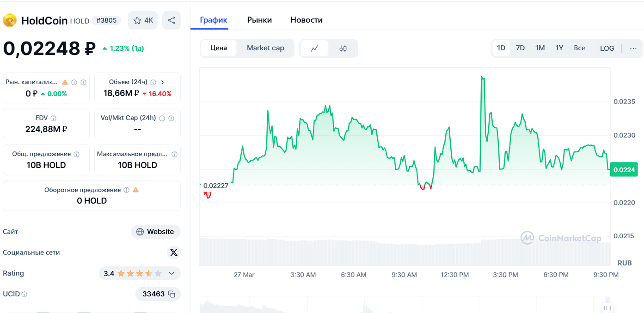Click 10B HOLD under Максимальное предл.
The image size is (644, 313).
pyautogui.click(x=137, y=165)
